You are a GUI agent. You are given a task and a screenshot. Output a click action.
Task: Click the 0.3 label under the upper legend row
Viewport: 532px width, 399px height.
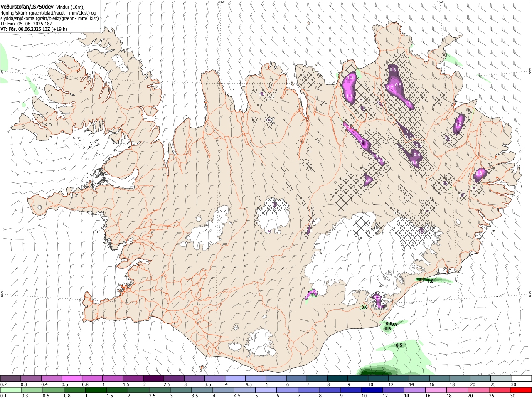[24, 384]
